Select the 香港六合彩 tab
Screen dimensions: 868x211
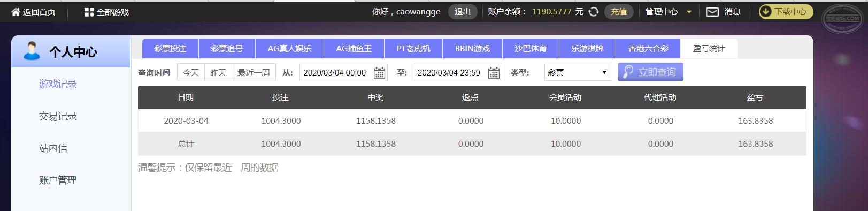pos(648,49)
